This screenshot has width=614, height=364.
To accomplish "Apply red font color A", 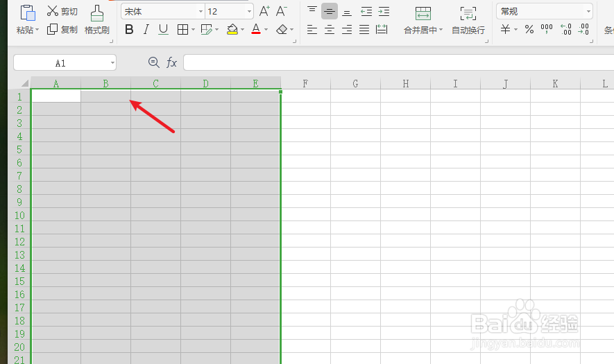I will (256, 29).
